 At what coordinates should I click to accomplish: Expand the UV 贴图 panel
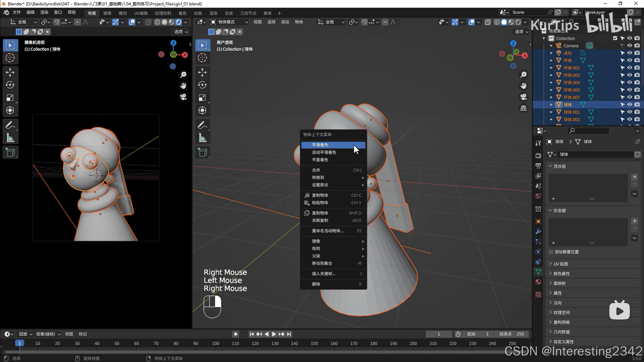coord(561,264)
